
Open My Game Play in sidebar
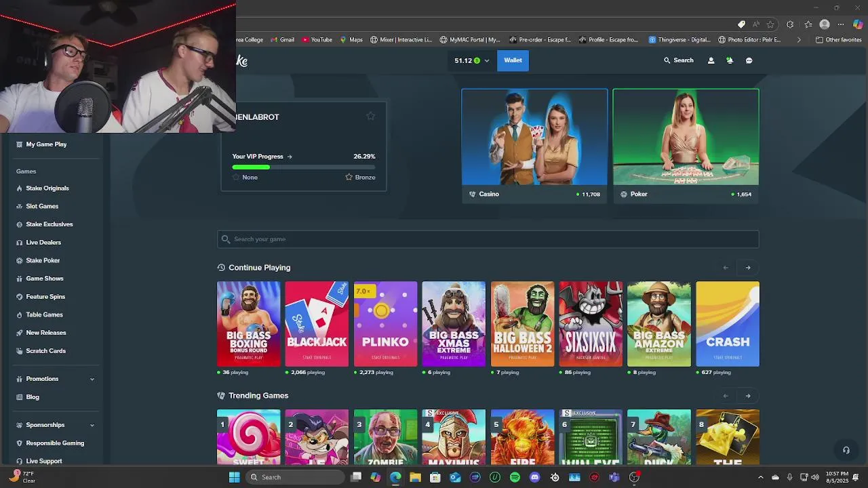(46, 144)
